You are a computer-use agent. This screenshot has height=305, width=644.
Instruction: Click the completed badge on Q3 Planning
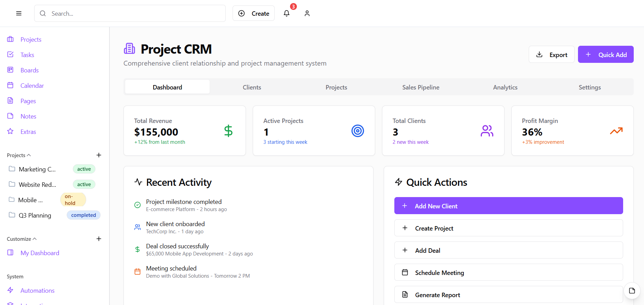pos(83,215)
